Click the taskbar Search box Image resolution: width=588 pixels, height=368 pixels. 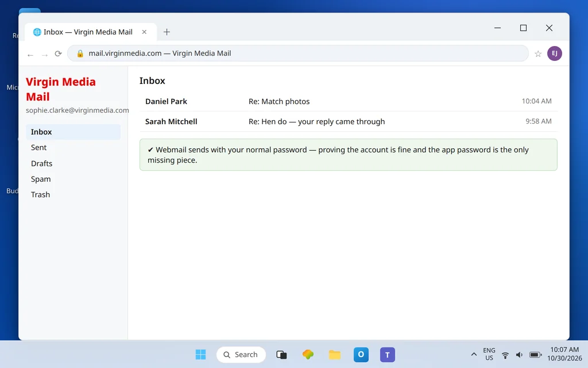tap(241, 354)
